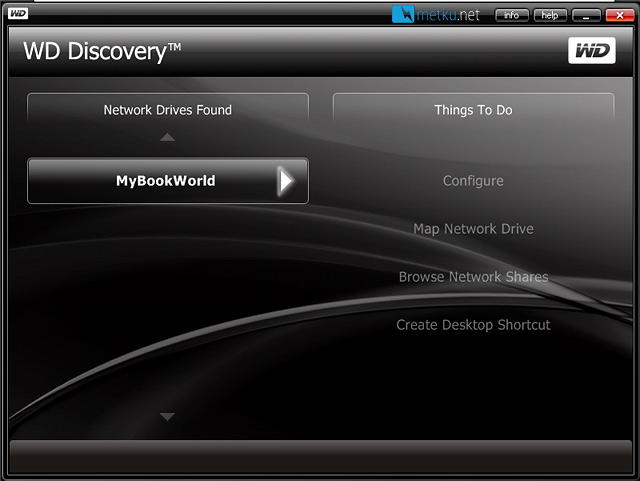Click the WD Discovery title text
Image resolution: width=640 pixels, height=481 pixels.
[x=102, y=51]
